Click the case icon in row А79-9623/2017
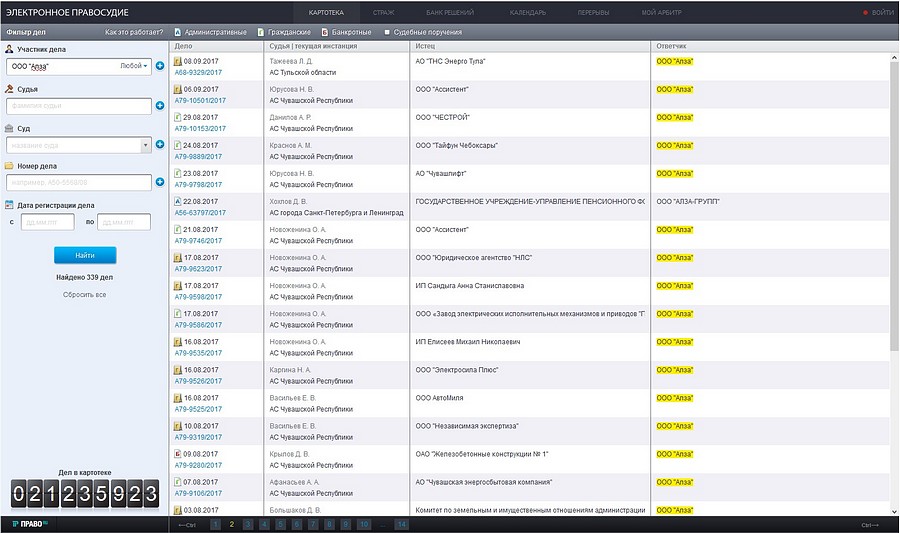This screenshot has height=533, width=900. pyautogui.click(x=178, y=258)
